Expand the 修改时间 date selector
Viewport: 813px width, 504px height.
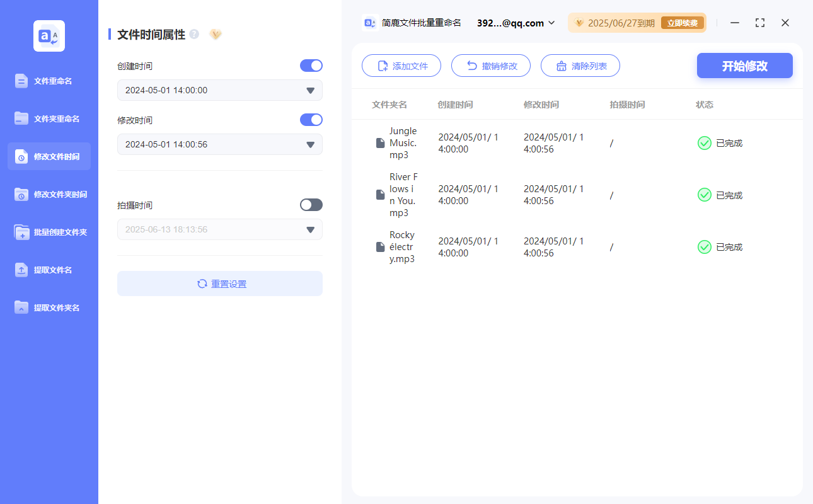click(x=309, y=144)
